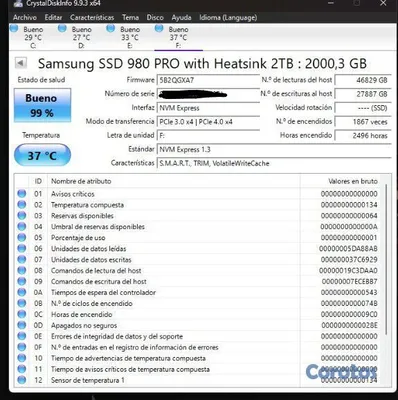Click the Estándar field NVM Express 1.3
The height and width of the screenshot is (400, 398).
click(274, 149)
